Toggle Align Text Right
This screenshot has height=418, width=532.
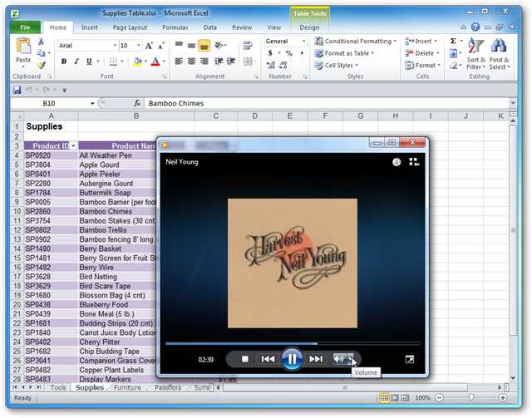[x=204, y=61]
